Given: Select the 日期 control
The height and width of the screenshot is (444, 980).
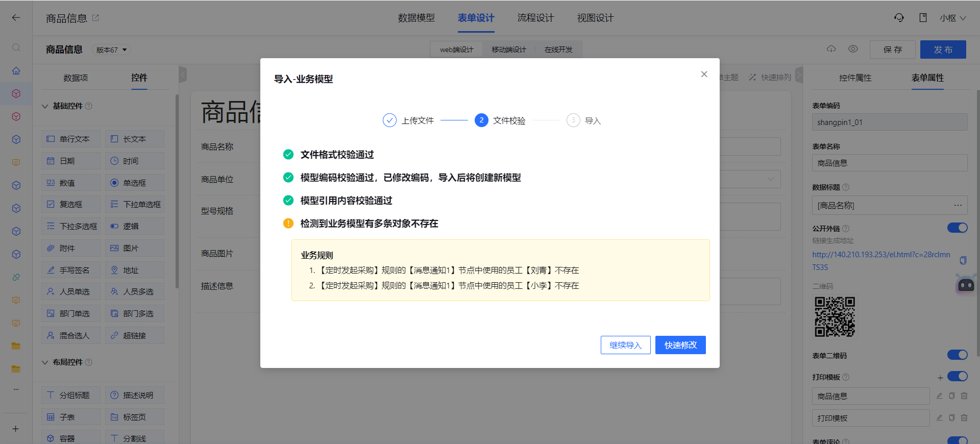Looking at the screenshot, I should click(x=71, y=161).
